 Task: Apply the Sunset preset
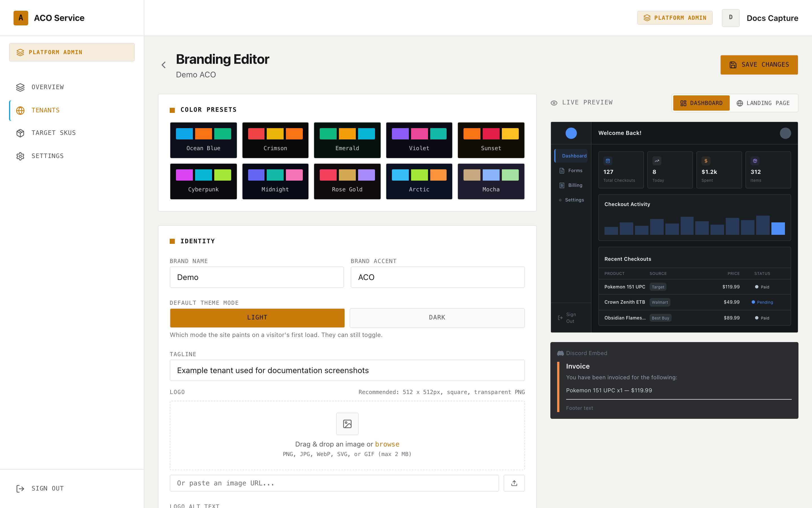click(491, 140)
